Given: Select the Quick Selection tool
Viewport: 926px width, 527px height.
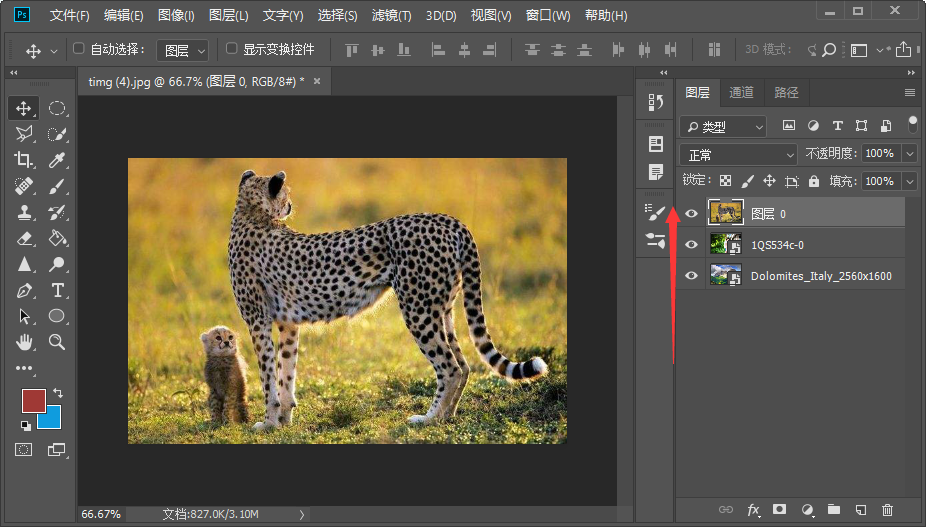Looking at the screenshot, I should click(57, 134).
